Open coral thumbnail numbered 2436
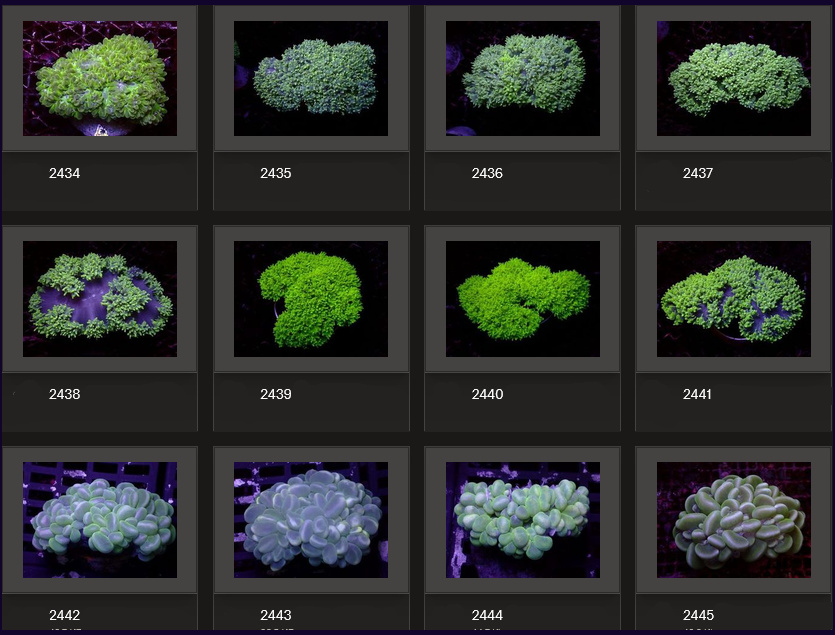The height and width of the screenshot is (635, 835). click(523, 78)
